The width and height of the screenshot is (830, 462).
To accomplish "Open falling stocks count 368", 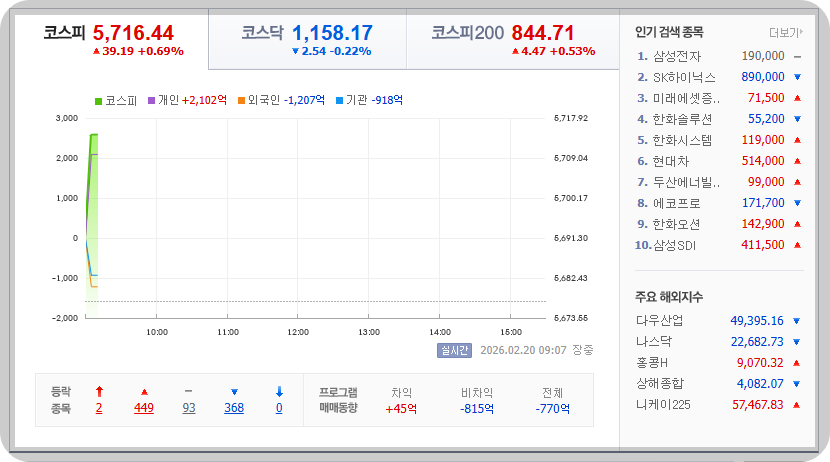I will [234, 408].
